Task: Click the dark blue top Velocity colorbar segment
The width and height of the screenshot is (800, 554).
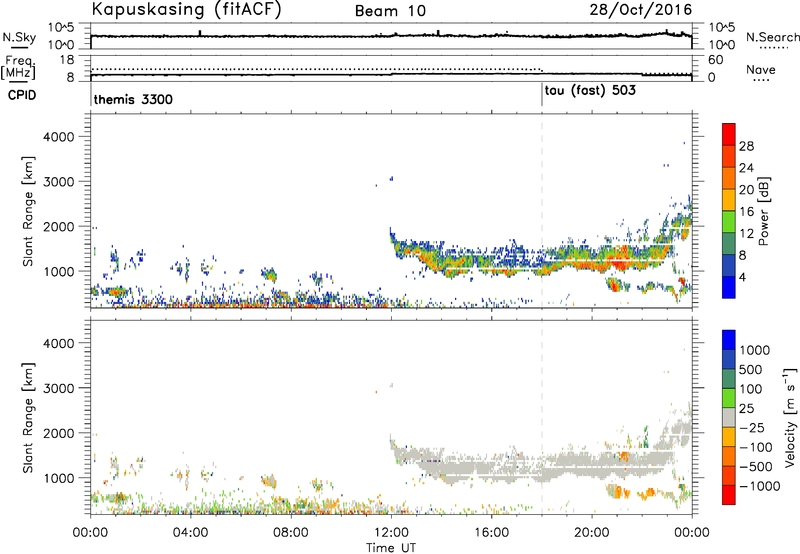Action: (729, 340)
